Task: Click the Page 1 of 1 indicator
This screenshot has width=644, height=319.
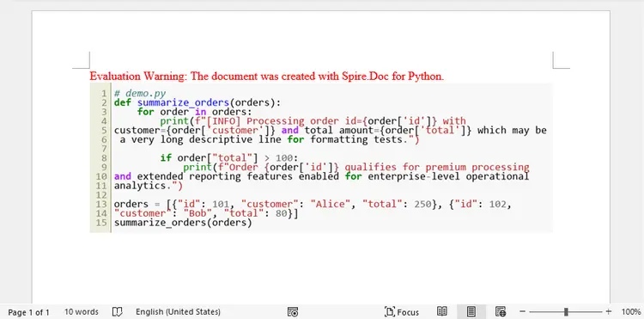Action: point(28,312)
